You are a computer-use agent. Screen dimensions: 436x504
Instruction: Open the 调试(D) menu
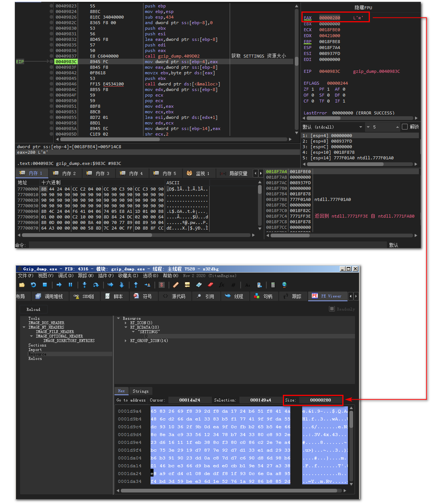[x=65, y=276]
